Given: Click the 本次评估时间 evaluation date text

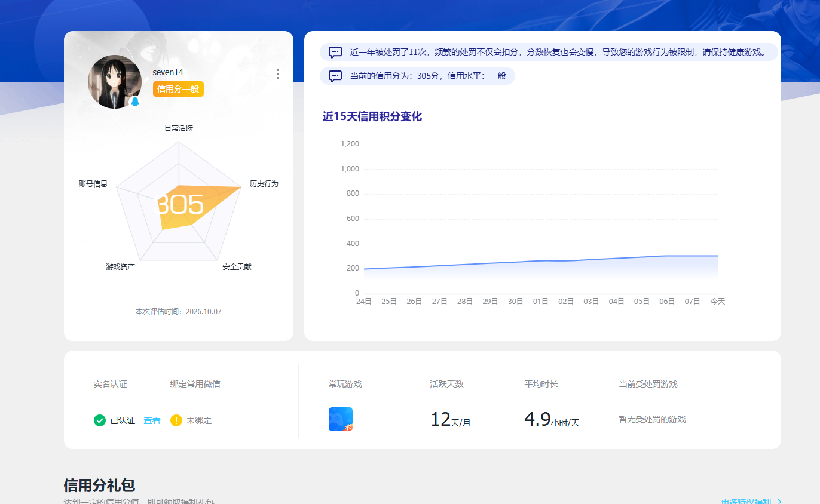Looking at the screenshot, I should pyautogui.click(x=179, y=312).
